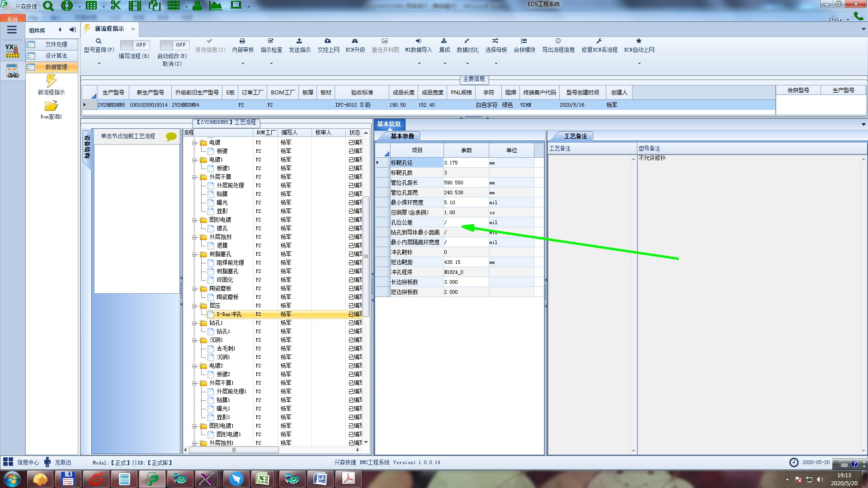Switch to the 基本参数 tab
This screenshot has width=868, height=488.
[x=402, y=136]
